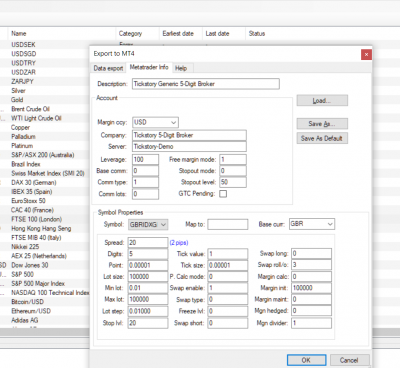This screenshot has width=400, height=368.
Task: Toggle the GTC Pending checkbox
Action: (223, 194)
